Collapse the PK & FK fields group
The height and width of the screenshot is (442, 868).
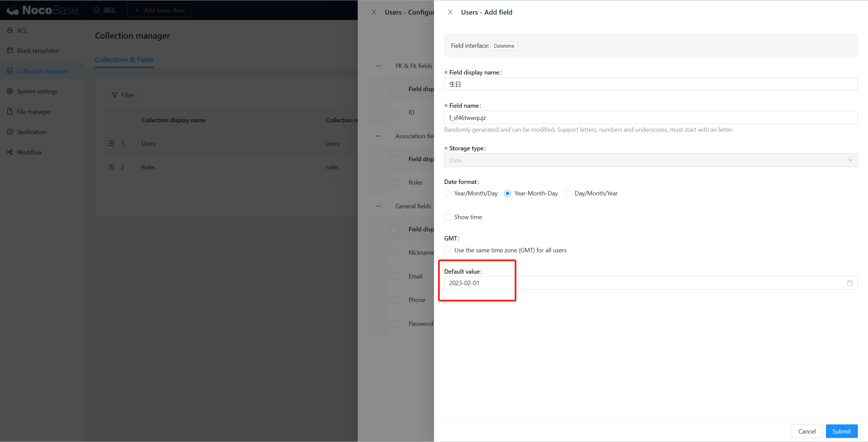pyautogui.click(x=378, y=66)
